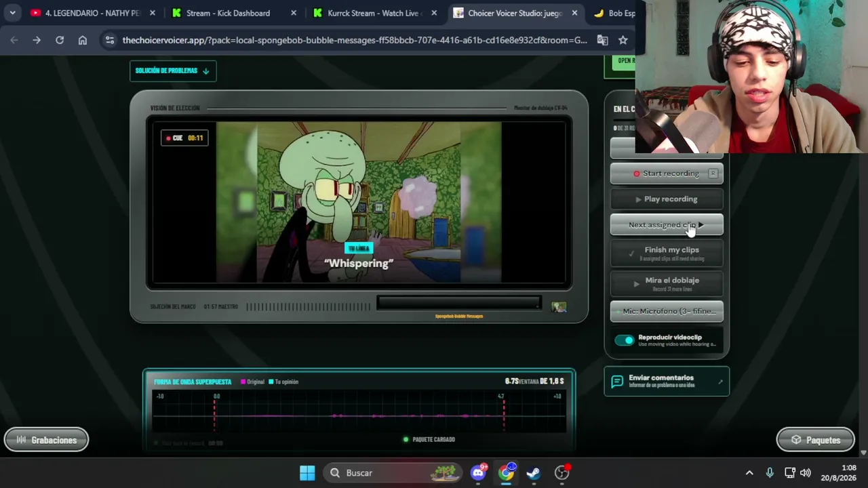The width and height of the screenshot is (868, 488).
Task: Open Discord from the taskbar
Action: tap(479, 472)
